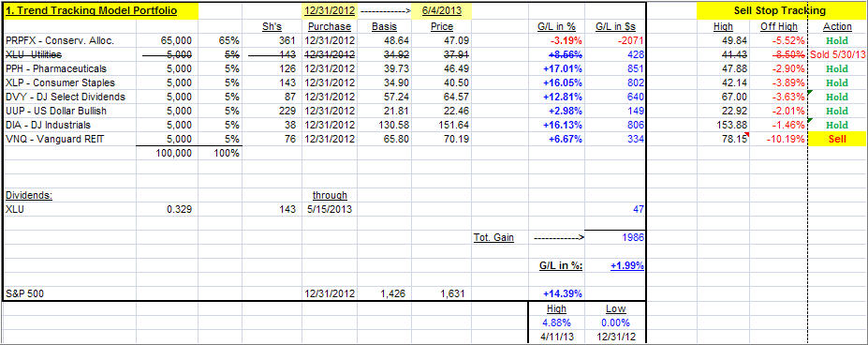Click the -10.19% off high value
Screen dimensions: 868x345
[785, 140]
